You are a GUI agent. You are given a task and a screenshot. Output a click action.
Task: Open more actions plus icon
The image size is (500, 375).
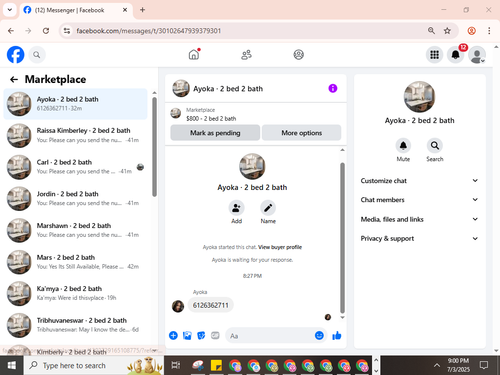pos(173,335)
